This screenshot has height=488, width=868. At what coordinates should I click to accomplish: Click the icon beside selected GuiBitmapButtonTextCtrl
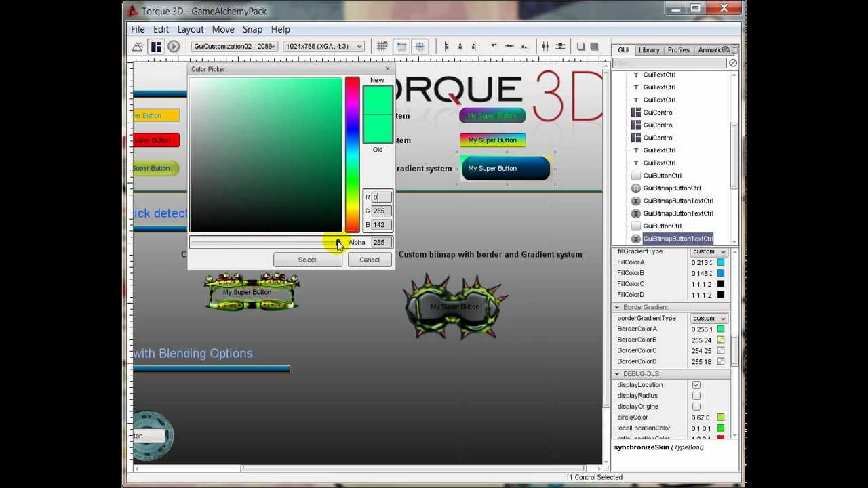click(636, 239)
